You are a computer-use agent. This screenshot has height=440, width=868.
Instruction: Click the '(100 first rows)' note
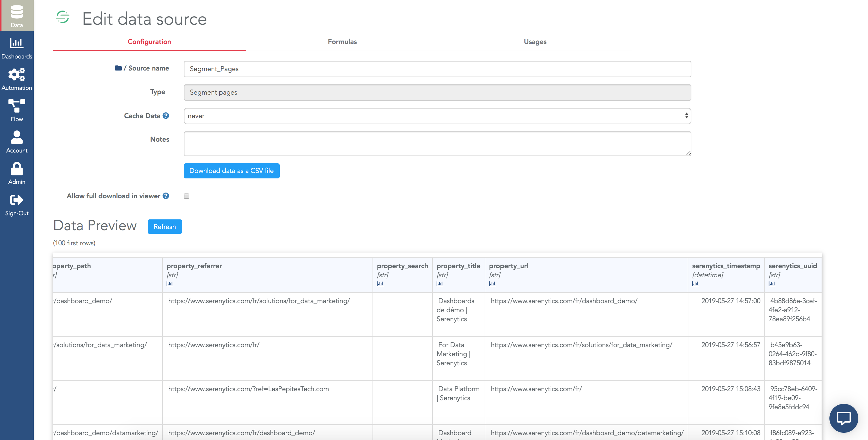coord(74,243)
